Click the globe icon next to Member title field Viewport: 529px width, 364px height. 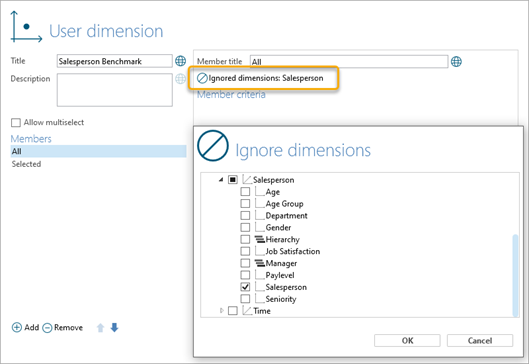click(x=456, y=61)
